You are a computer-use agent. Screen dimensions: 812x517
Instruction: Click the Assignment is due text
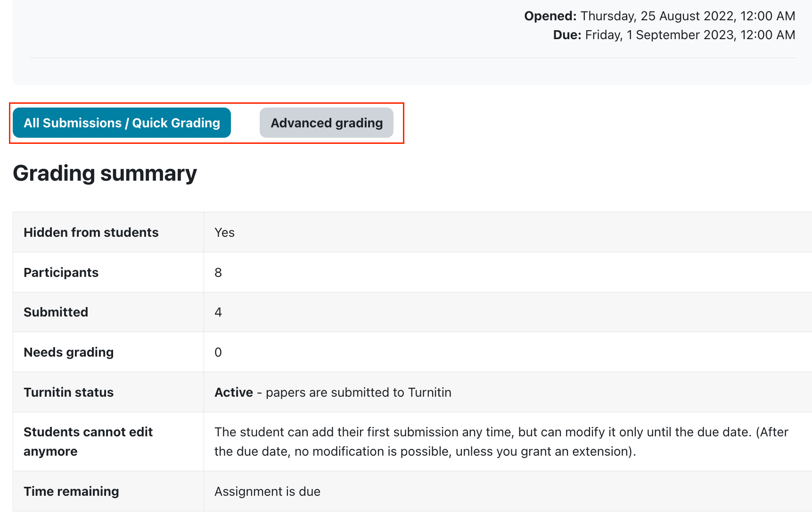click(x=267, y=492)
